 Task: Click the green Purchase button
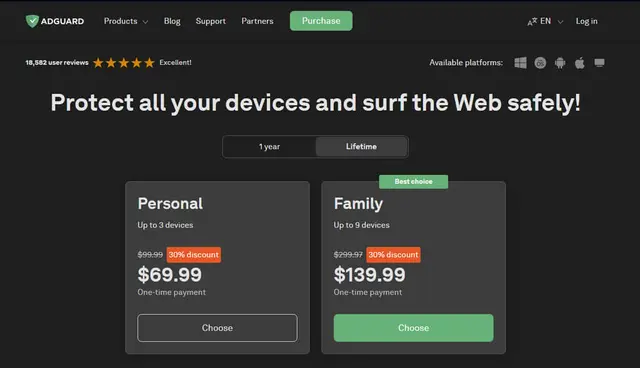pos(321,21)
